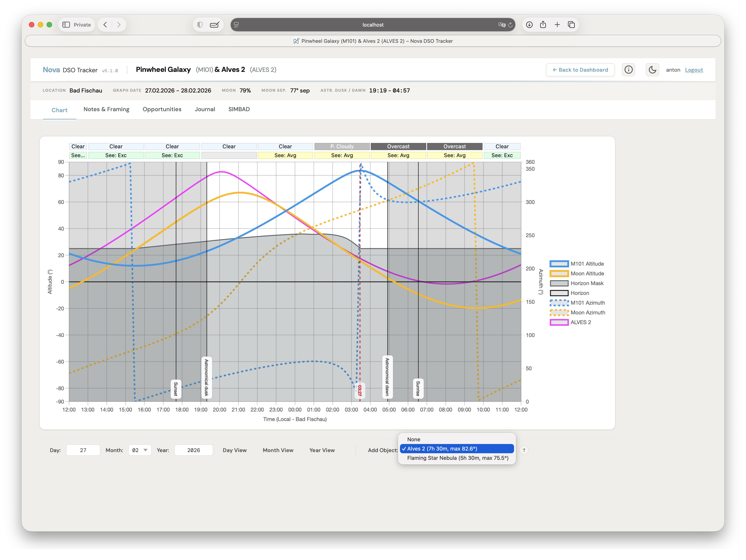Click the Share icon in toolbar
This screenshot has width=746, height=560.
543,25
